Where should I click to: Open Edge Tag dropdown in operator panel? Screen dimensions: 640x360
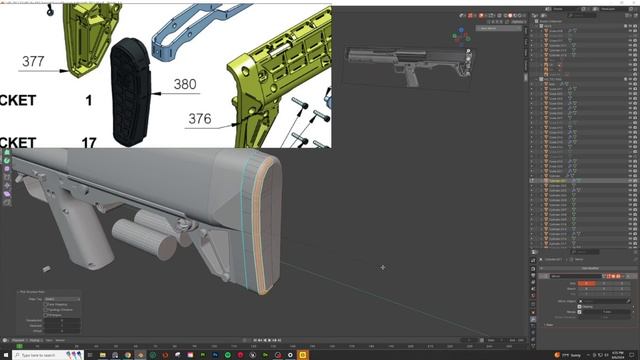pyautogui.click(x=62, y=299)
